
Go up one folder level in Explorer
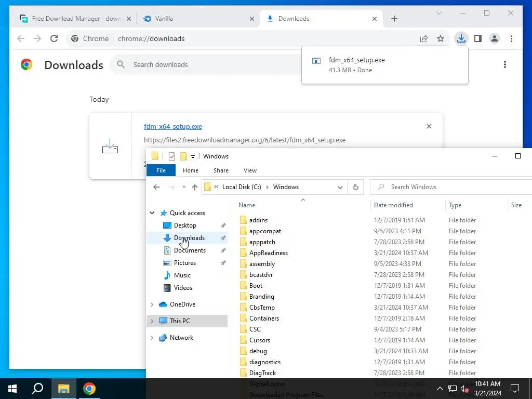(195, 187)
